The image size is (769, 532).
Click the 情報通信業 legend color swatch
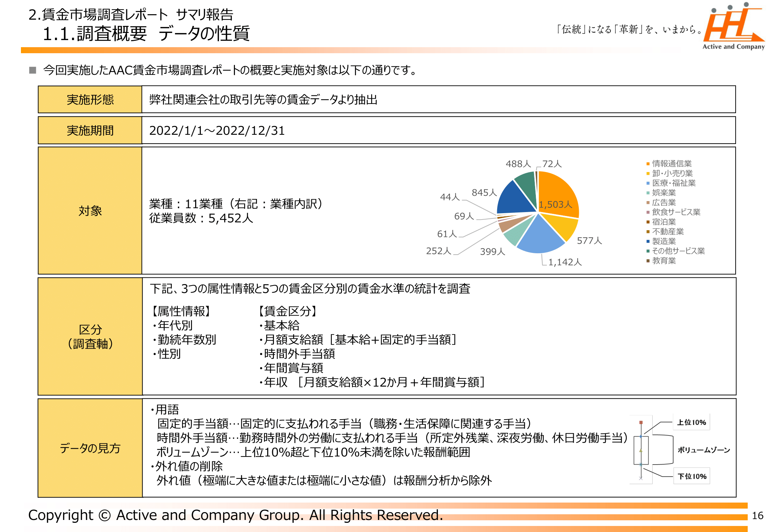(x=648, y=164)
